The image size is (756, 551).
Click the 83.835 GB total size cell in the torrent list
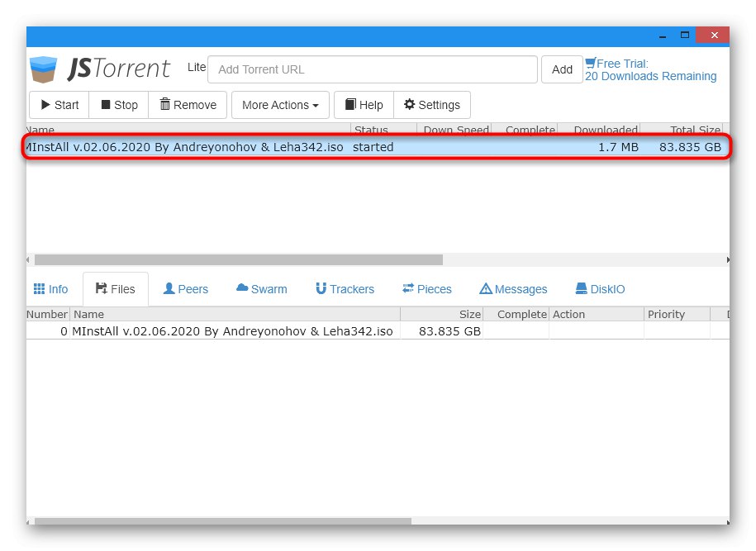[690, 147]
